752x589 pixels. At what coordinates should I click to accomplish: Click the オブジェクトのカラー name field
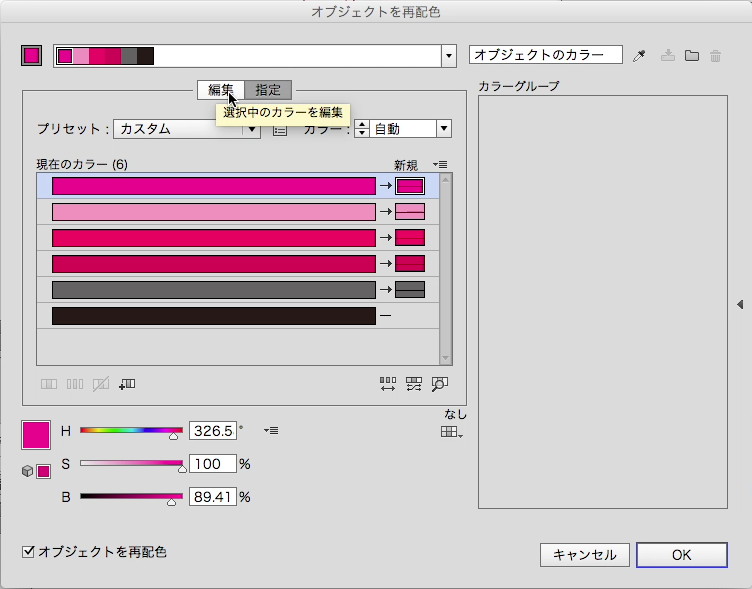pyautogui.click(x=546, y=55)
